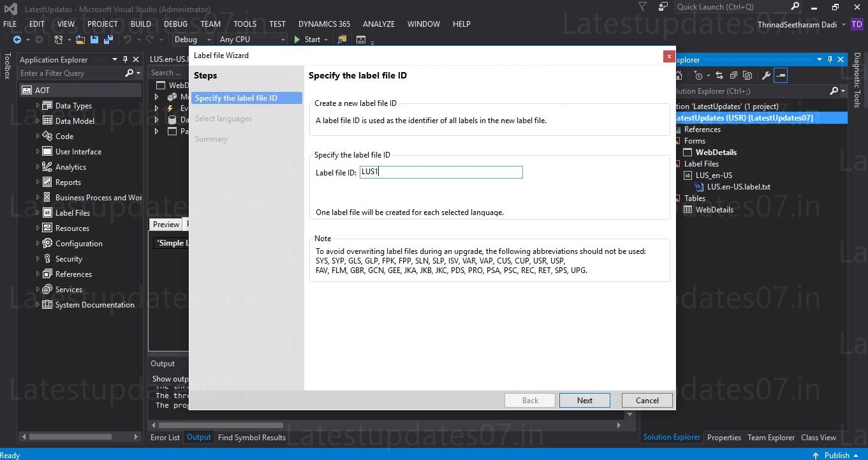Image resolution: width=868 pixels, height=460 pixels.
Task: Start debugging with the green Start arrow
Action: [297, 40]
